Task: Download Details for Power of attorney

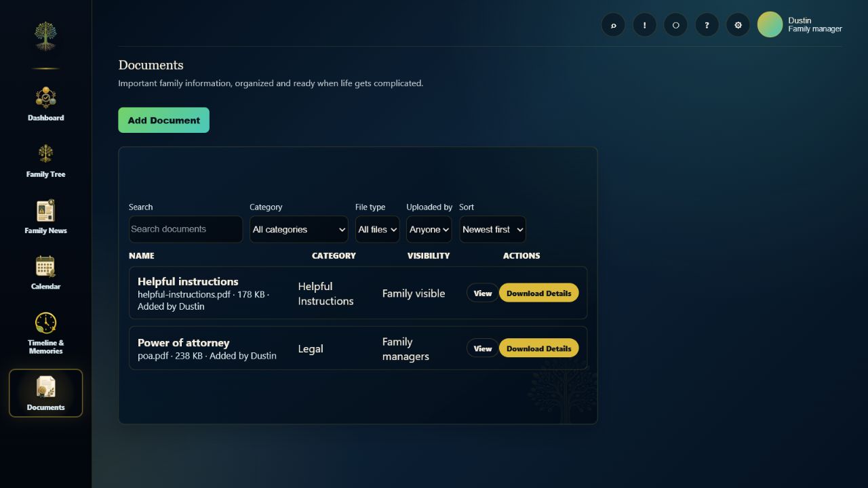Action: (538, 348)
